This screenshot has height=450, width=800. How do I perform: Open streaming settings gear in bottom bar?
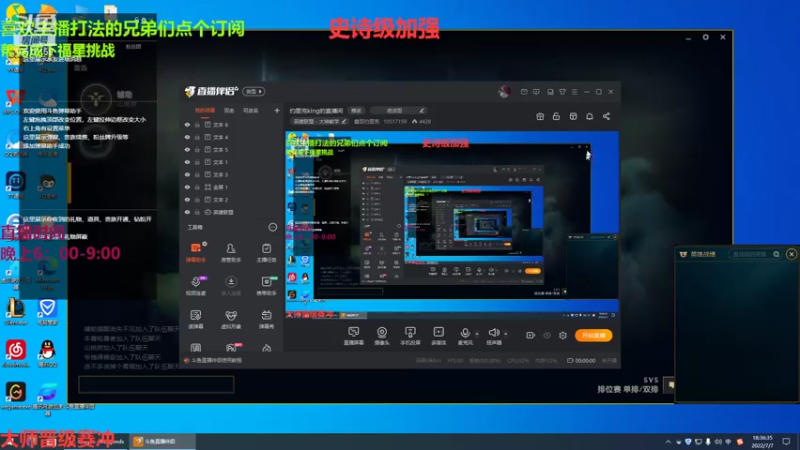coord(563,335)
